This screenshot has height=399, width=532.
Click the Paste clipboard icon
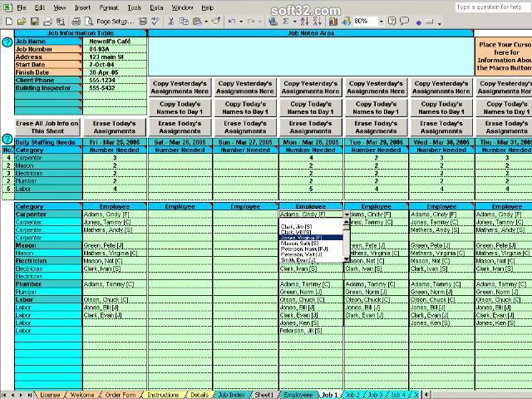[x=197, y=22]
